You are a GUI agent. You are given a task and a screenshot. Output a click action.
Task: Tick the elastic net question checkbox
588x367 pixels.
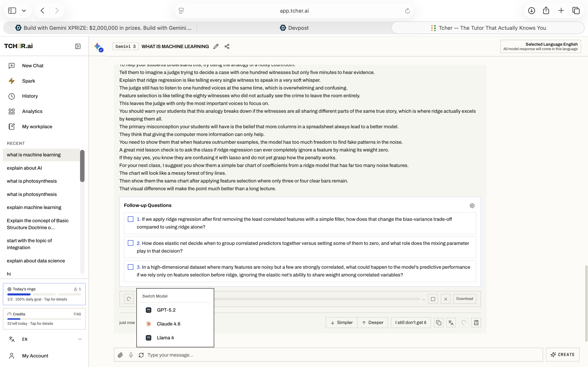pos(130,243)
